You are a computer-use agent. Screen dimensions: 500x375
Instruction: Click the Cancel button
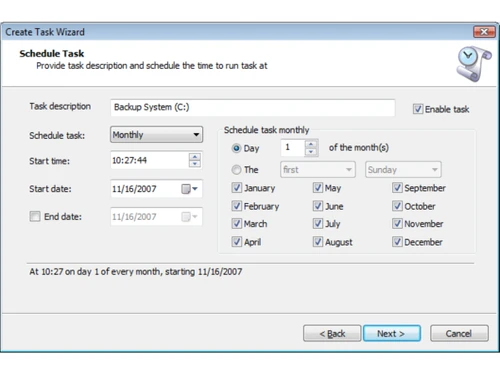tap(459, 333)
